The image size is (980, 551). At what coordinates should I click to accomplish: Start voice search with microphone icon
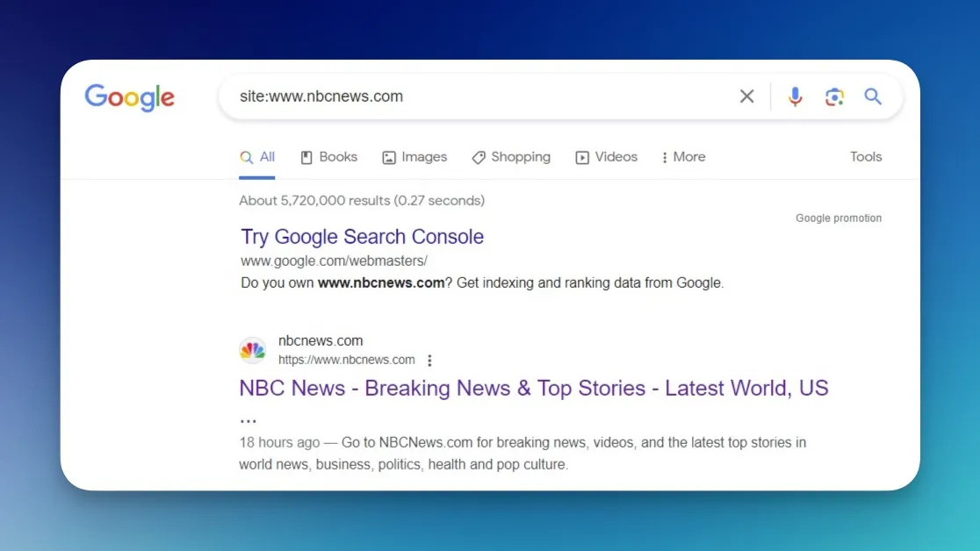tap(795, 97)
